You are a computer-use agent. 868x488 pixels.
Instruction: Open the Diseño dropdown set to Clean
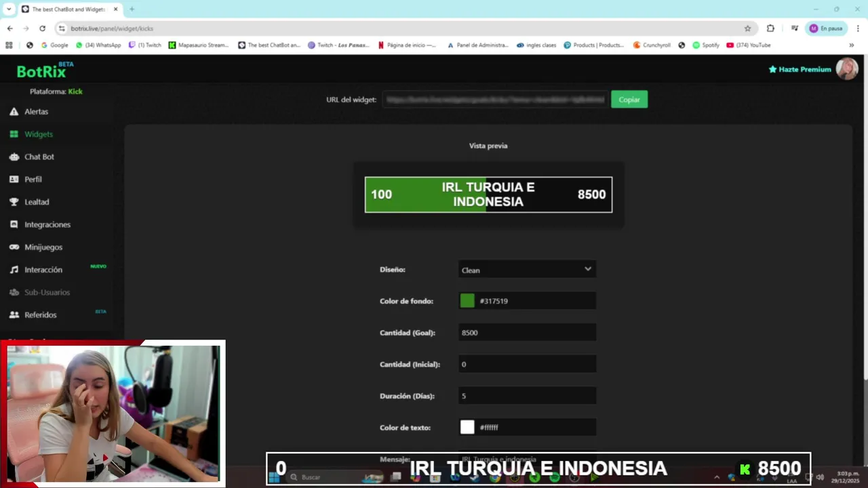point(527,270)
